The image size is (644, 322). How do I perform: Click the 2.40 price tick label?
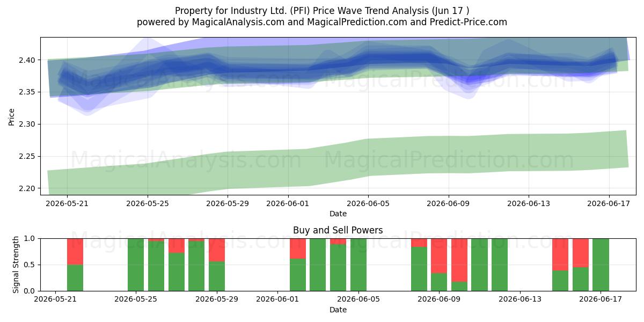coord(27,60)
